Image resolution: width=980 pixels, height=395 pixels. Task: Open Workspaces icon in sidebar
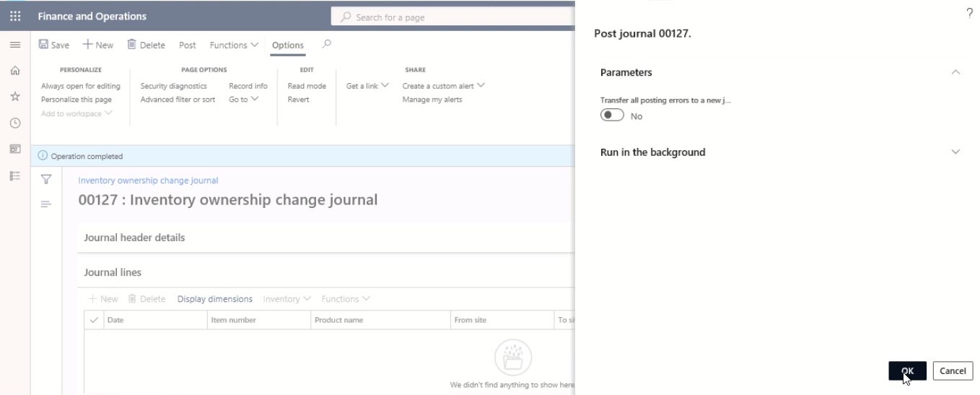(x=14, y=149)
